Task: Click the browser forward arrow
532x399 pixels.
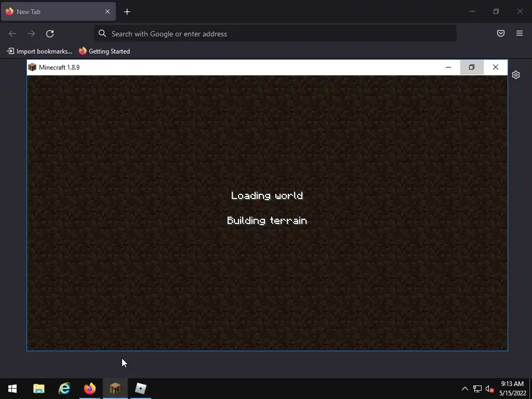Action: pyautogui.click(x=31, y=34)
